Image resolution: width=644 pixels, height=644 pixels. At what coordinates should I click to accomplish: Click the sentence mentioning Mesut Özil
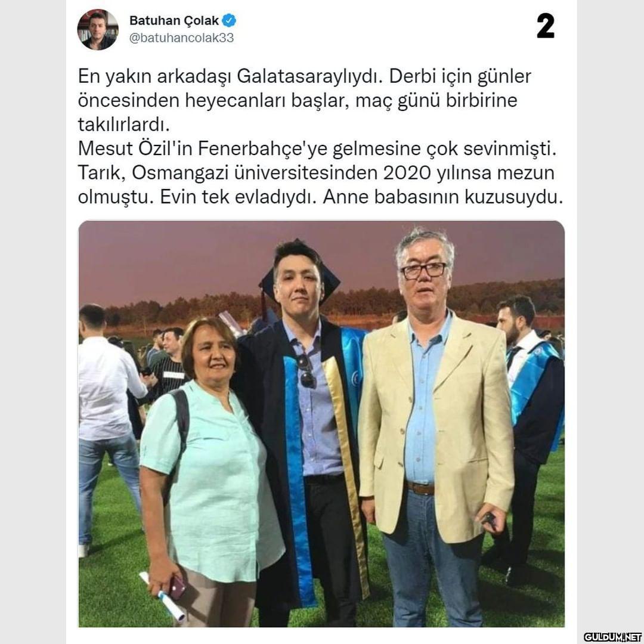pyautogui.click(x=317, y=148)
